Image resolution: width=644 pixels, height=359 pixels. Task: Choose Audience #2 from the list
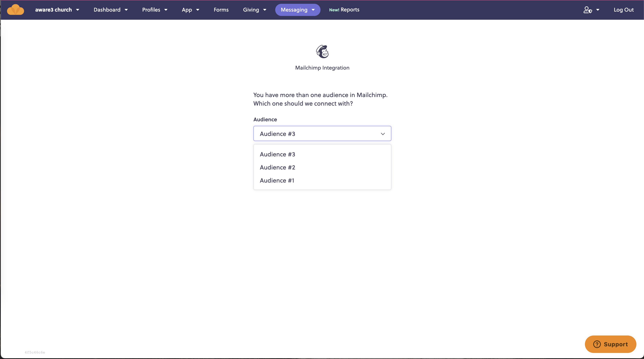coord(322,167)
